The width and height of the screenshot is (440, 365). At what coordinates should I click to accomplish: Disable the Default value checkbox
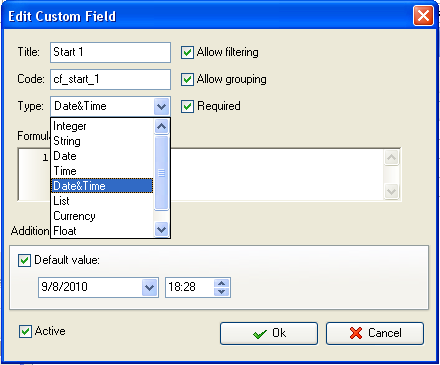pos(24,260)
